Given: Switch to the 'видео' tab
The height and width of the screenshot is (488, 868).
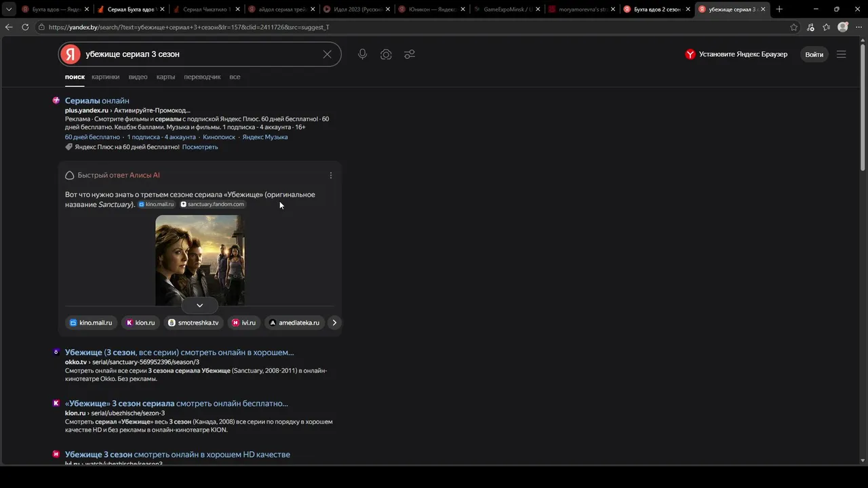Looking at the screenshot, I should [138, 77].
